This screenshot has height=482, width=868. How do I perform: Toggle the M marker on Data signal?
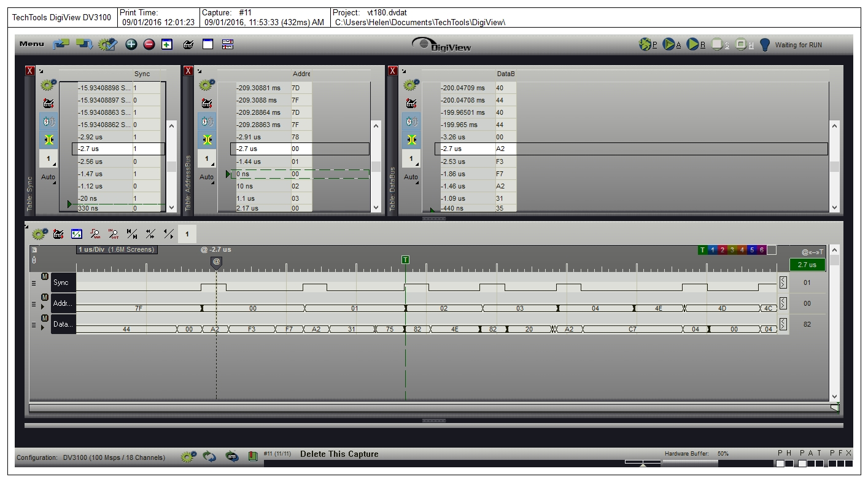point(44,318)
